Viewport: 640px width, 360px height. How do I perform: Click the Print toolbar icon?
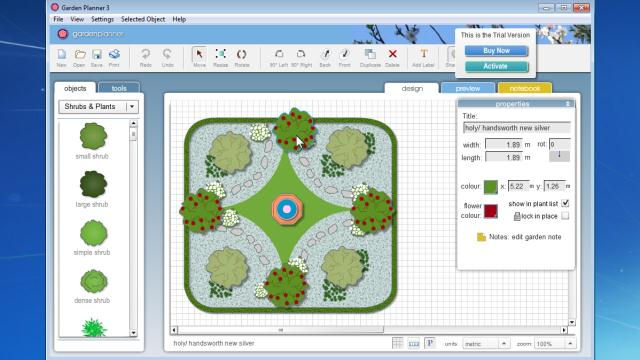tap(114, 54)
